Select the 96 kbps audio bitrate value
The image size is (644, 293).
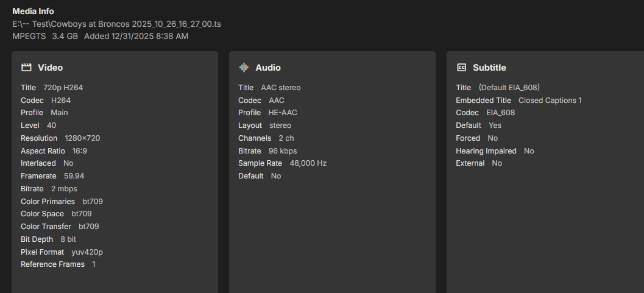[283, 150]
